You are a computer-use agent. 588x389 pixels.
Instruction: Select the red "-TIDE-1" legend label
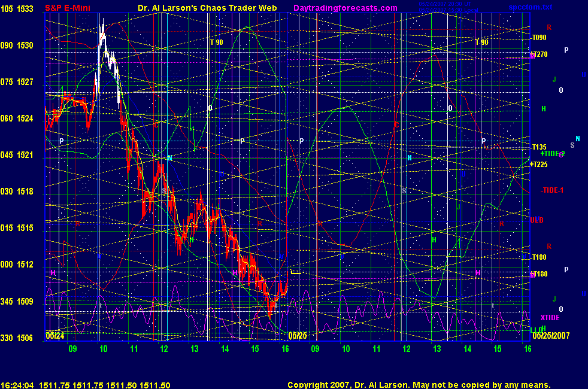point(552,190)
